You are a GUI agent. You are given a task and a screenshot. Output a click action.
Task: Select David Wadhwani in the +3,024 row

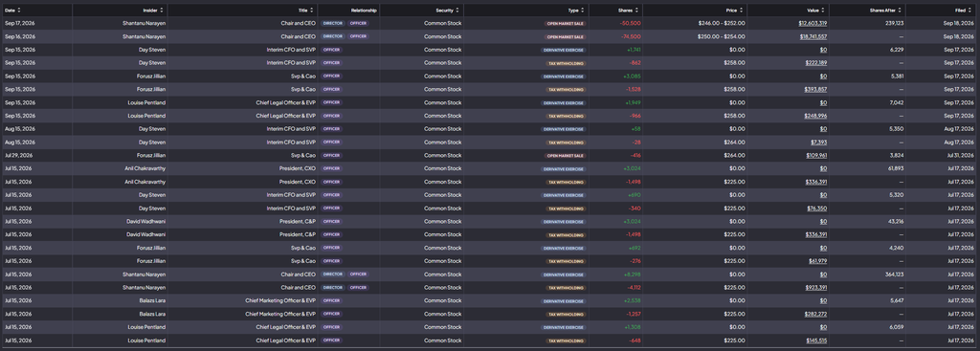tap(146, 221)
